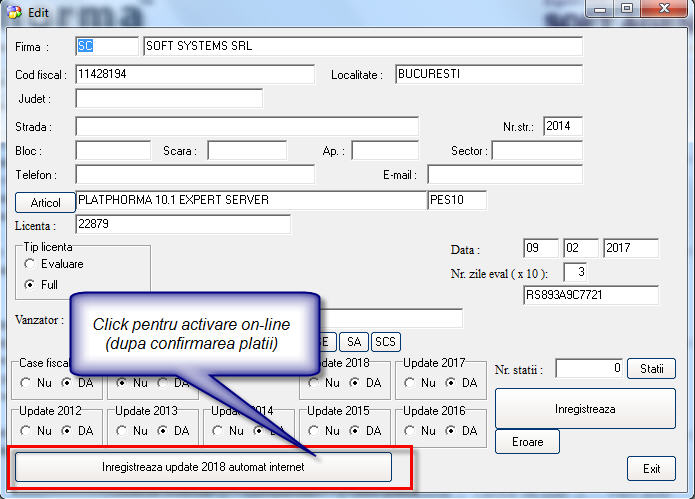The height and width of the screenshot is (499, 695).
Task: Open the Statii button
Action: [x=652, y=369]
